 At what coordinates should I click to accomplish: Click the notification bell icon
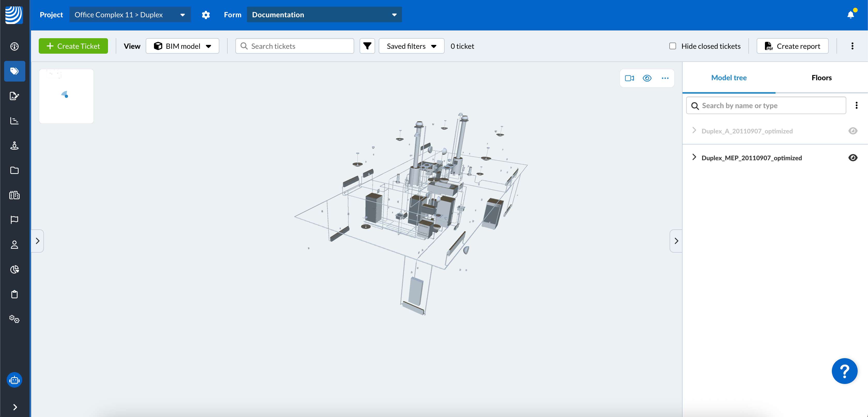850,15
